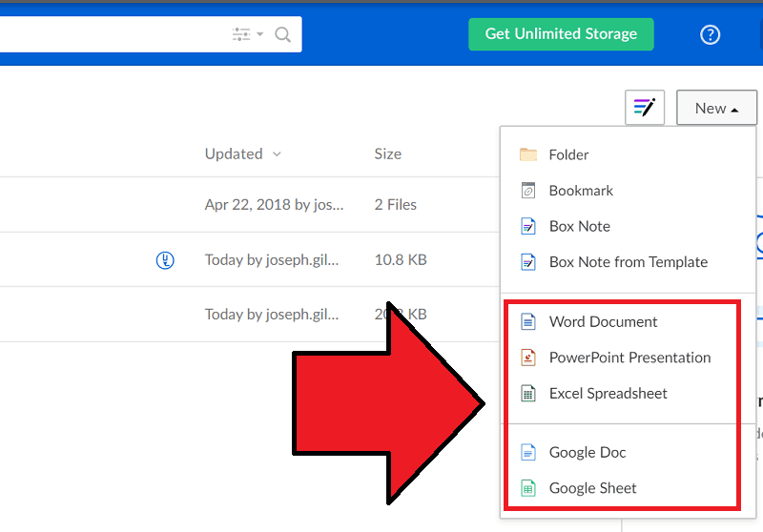
Task: Choose Box Note menu entry
Action: [628, 226]
